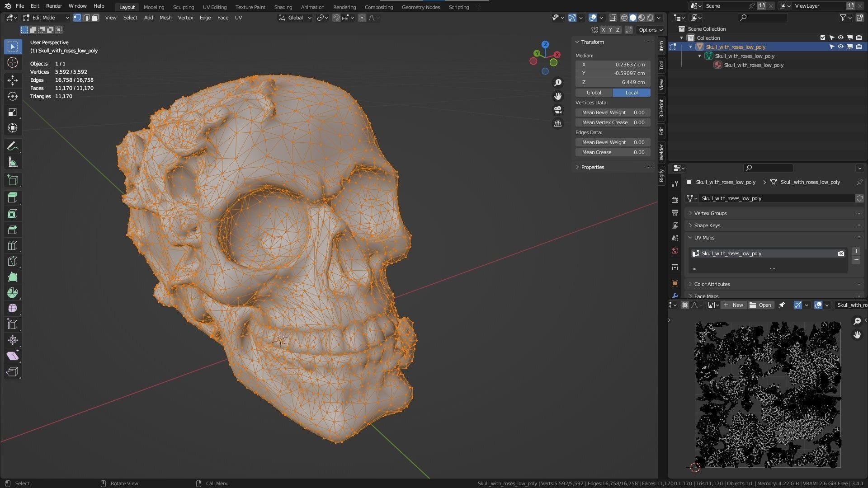Click Open image button in UV editor
The height and width of the screenshot is (488, 868).
[760, 305]
